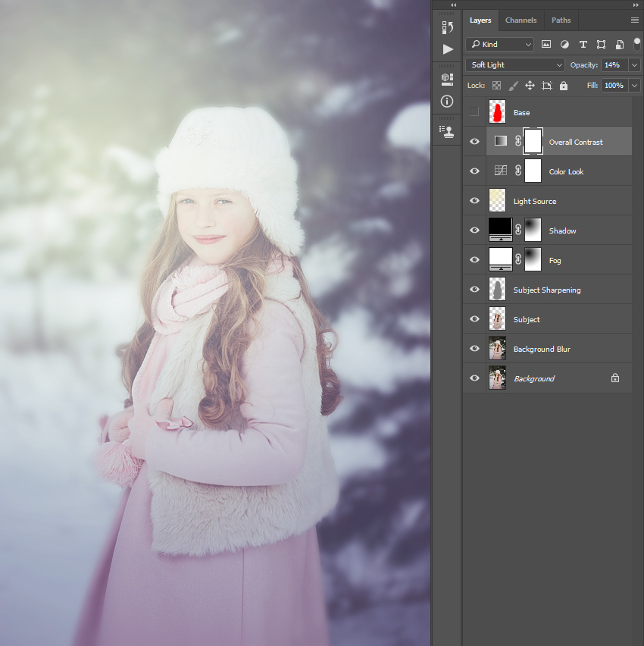Filter layers by type layers (T icon)
Viewport: 644px width, 646px height.
click(583, 45)
